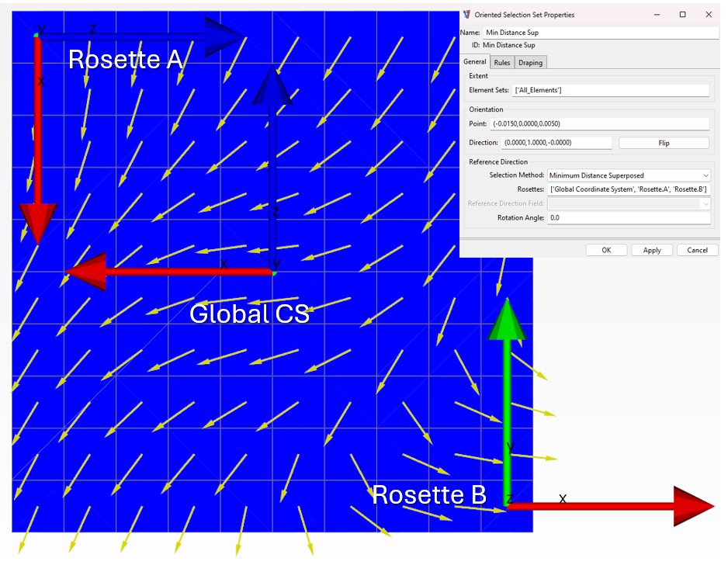Open the Selection Method dropdown
The width and height of the screenshot is (728, 565).
704,175
